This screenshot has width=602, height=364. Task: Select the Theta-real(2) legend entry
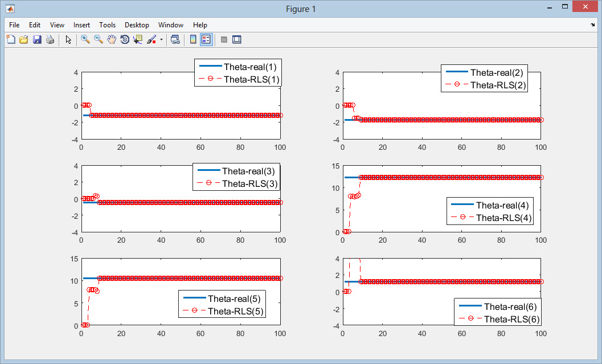pyautogui.click(x=485, y=72)
